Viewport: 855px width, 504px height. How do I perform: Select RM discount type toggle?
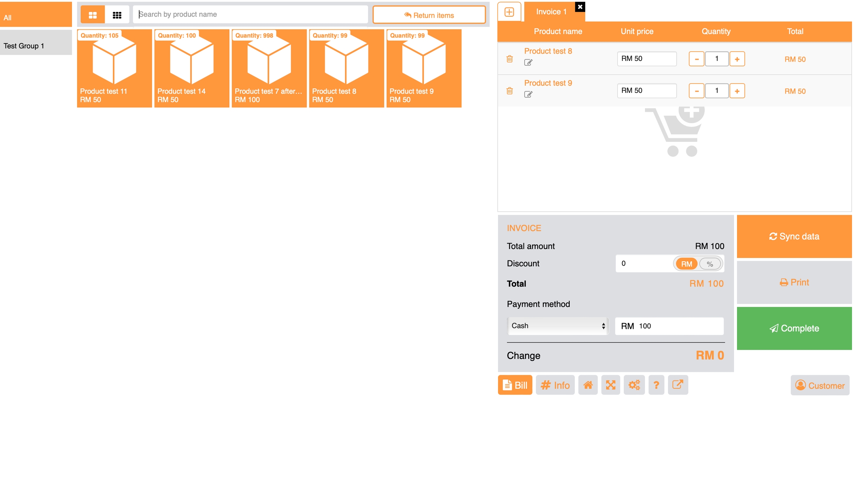pyautogui.click(x=686, y=264)
